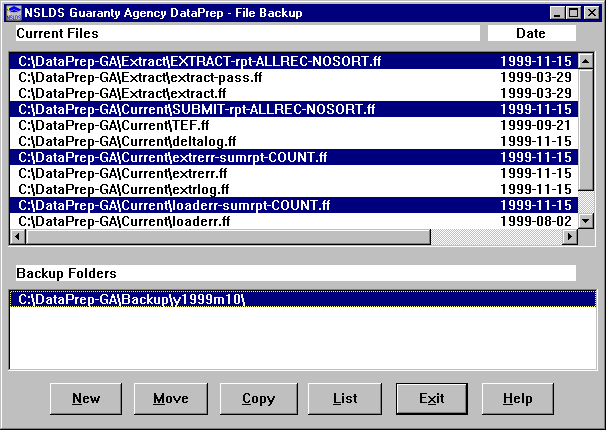
Task: Select SUBMIT-rpt-ALLREC-NOSORT.ff file row
Action: point(294,109)
